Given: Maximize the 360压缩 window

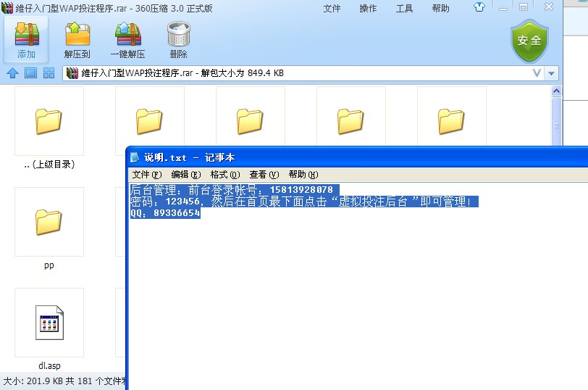Looking at the screenshot, I should (524, 7).
